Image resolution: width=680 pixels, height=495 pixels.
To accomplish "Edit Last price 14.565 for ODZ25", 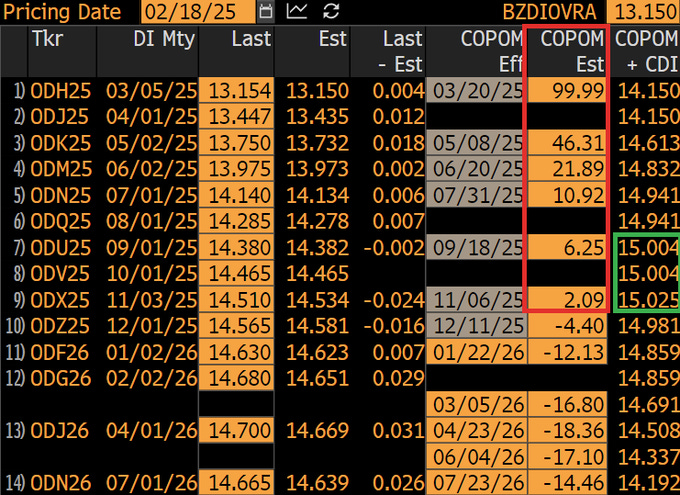I will point(236,325).
